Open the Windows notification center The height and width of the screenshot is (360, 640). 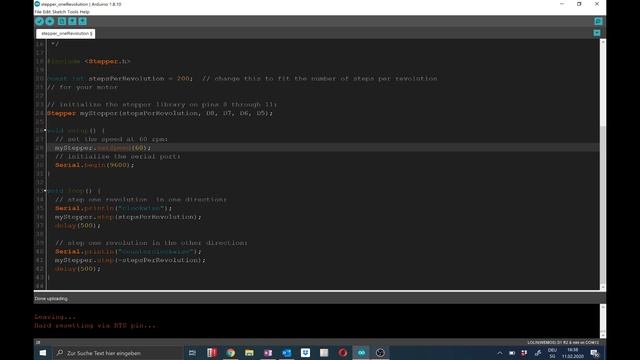pos(595,353)
